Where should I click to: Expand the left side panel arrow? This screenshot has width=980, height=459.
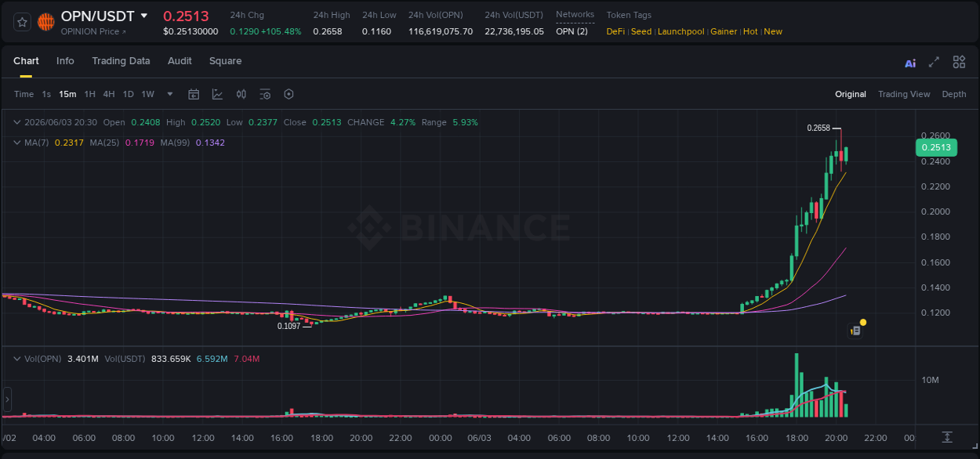[7, 399]
